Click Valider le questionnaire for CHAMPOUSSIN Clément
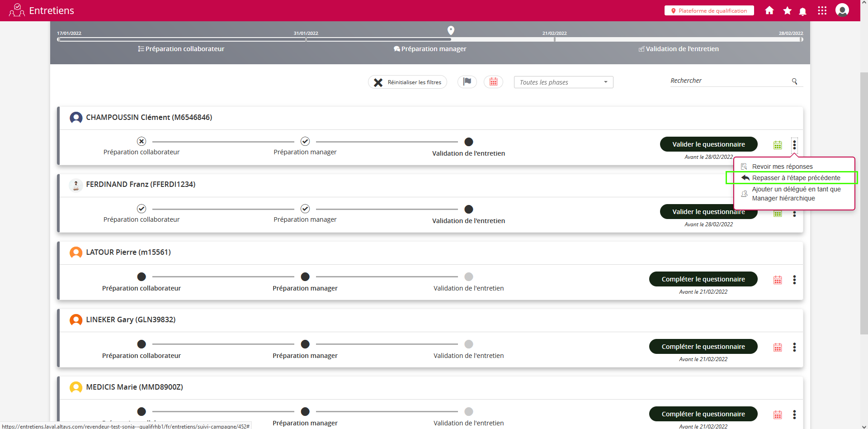The height and width of the screenshot is (429, 868). click(x=708, y=144)
